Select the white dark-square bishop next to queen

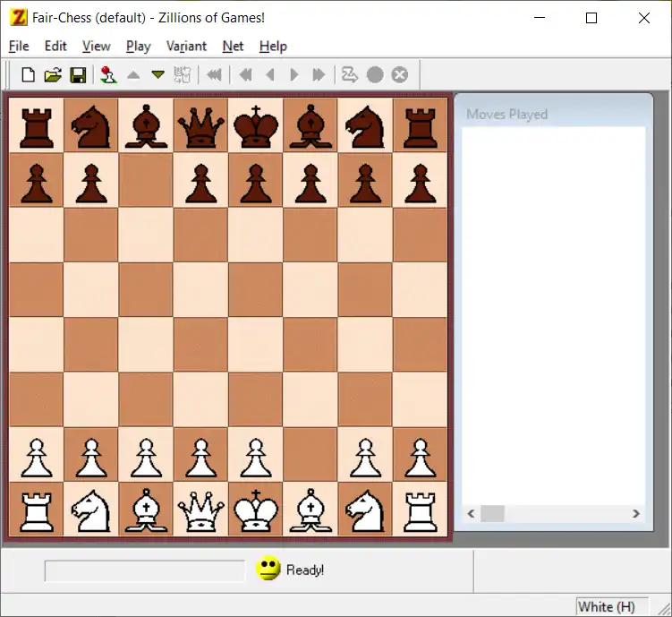[146, 510]
